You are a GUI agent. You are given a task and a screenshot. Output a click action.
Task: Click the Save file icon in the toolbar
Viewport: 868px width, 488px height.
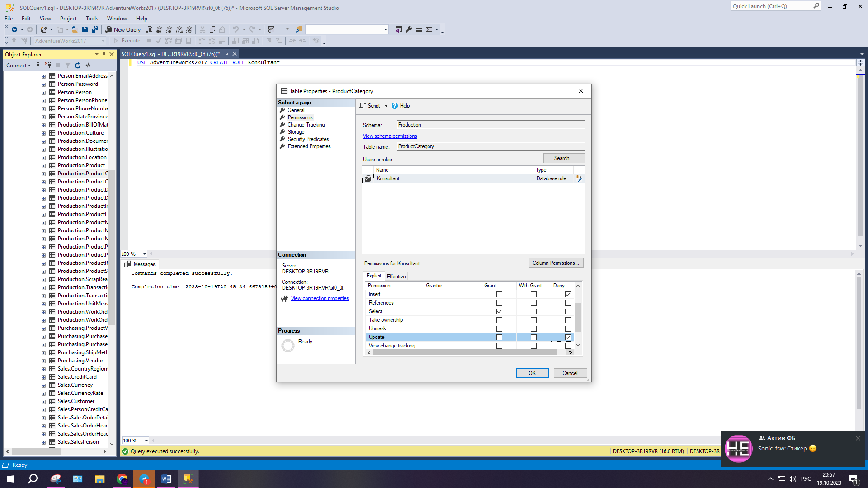pos(85,29)
